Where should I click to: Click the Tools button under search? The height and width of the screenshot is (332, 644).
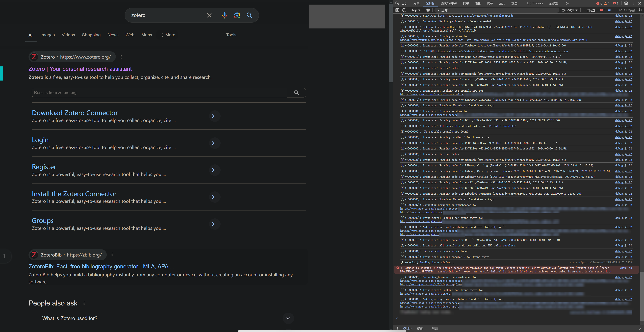(x=231, y=35)
